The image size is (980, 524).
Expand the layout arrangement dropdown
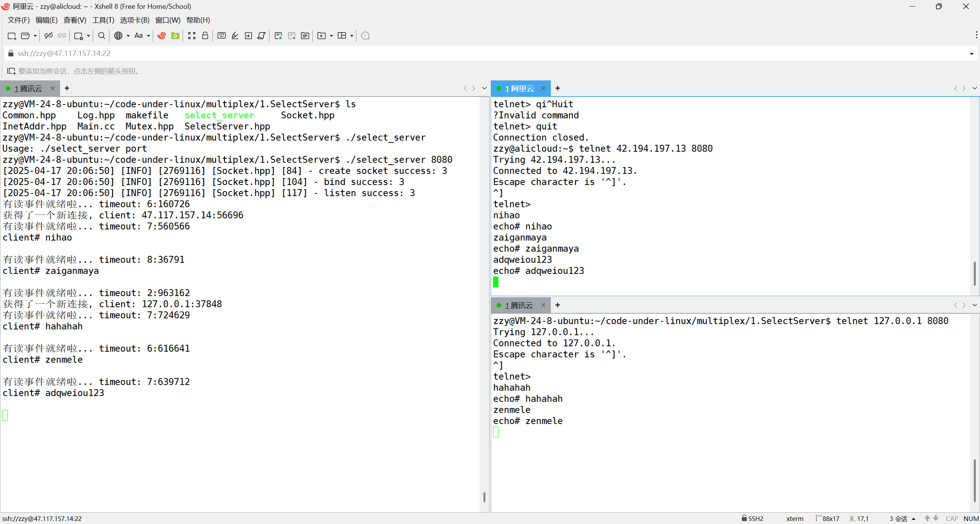(351, 36)
